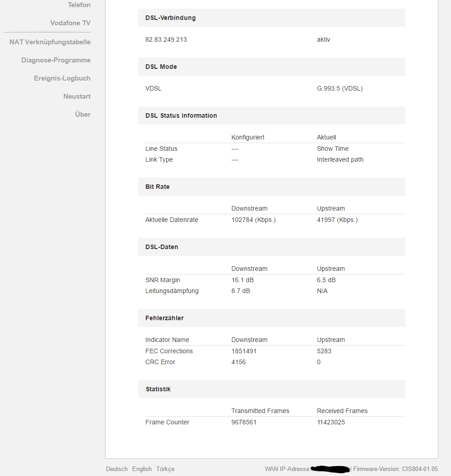Click the 16.1 dB downstream SNR value
Screen dimensions: 451x476
[x=243, y=280]
